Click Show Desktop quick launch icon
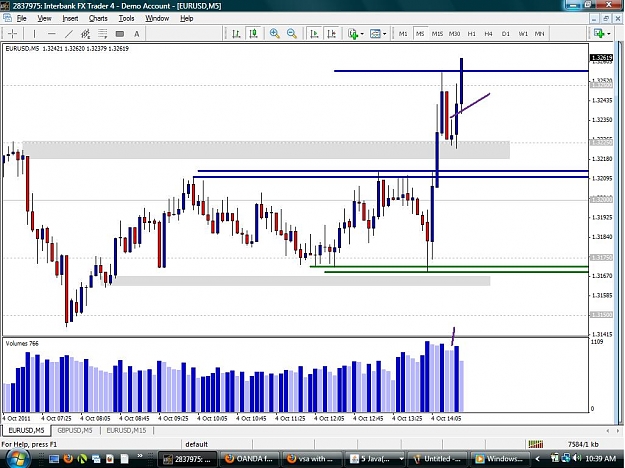The image size is (625, 468). tap(54, 459)
